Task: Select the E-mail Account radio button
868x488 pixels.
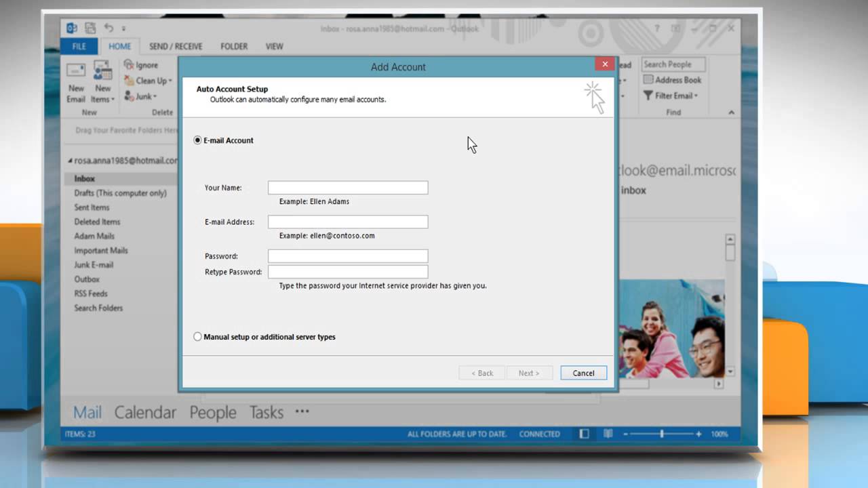Action: pos(197,140)
